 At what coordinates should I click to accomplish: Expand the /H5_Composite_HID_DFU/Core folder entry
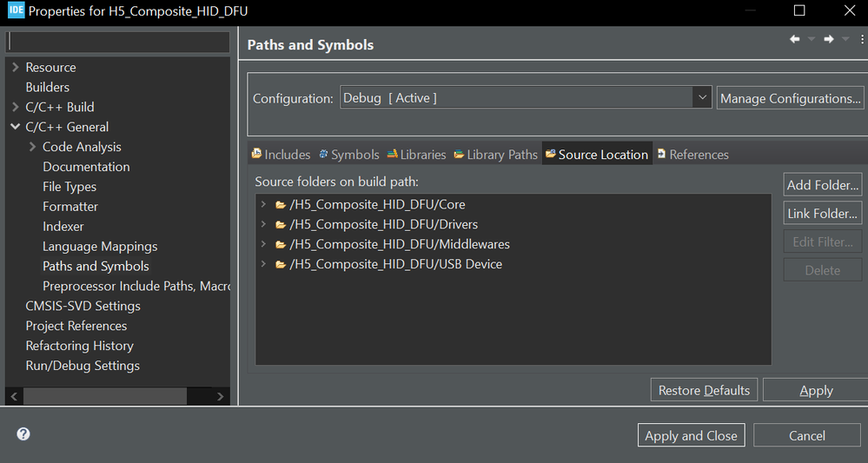point(263,205)
